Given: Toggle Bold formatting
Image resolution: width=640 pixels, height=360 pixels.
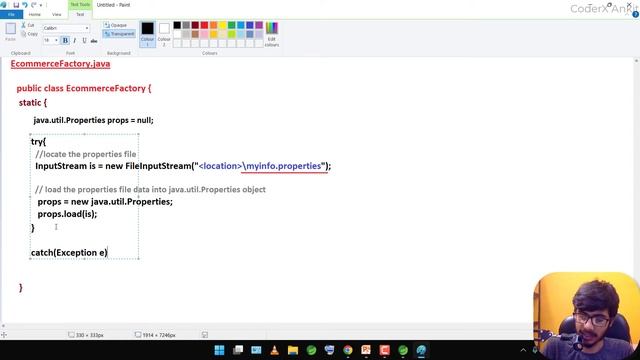Looking at the screenshot, I should pos(65,40).
